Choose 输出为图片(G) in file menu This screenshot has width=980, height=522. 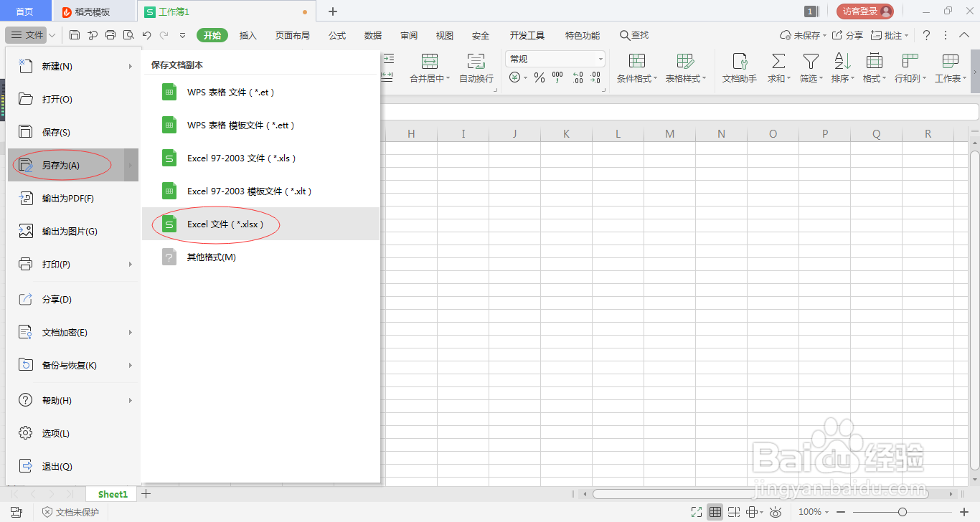[72, 232]
